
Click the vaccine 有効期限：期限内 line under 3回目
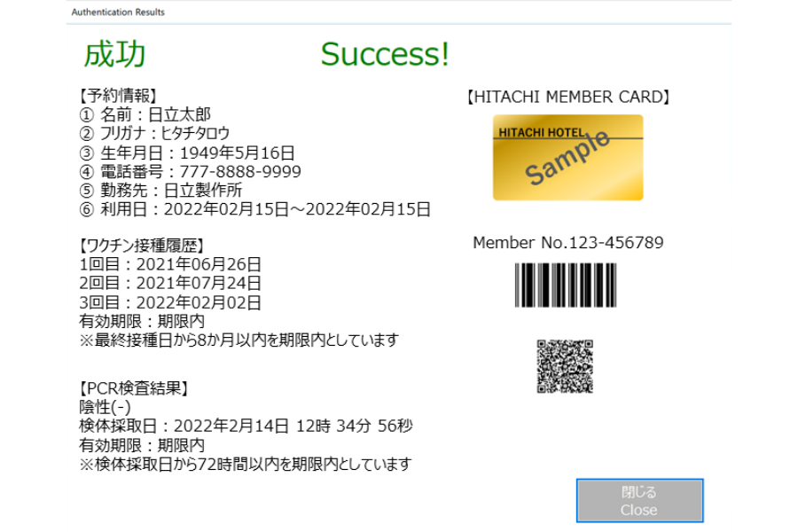(142, 321)
